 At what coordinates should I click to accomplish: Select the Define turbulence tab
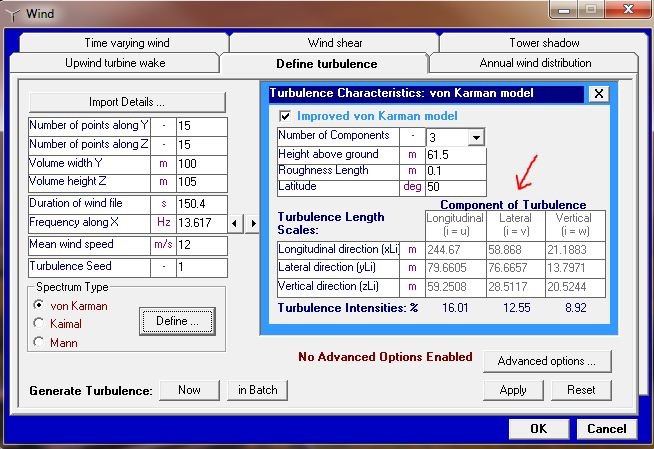point(326,64)
